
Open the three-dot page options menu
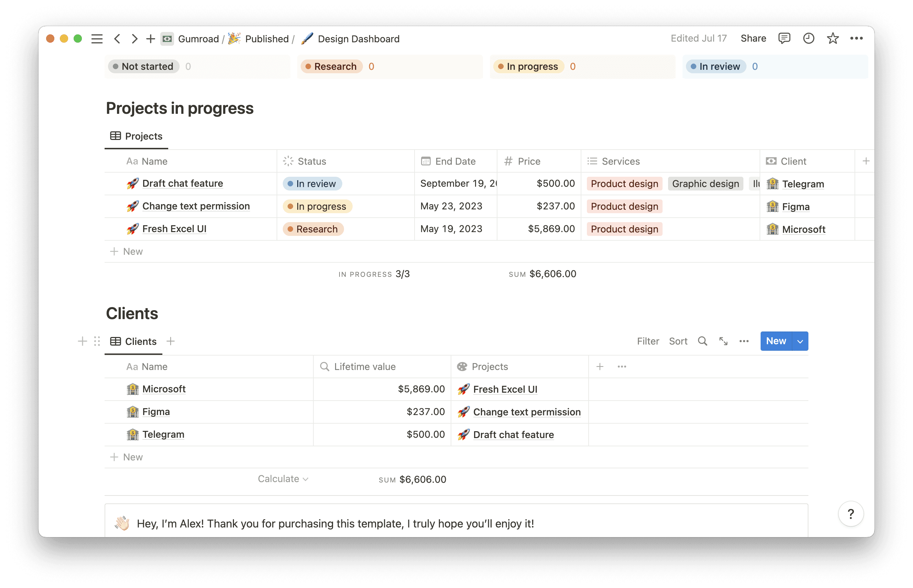coord(857,38)
